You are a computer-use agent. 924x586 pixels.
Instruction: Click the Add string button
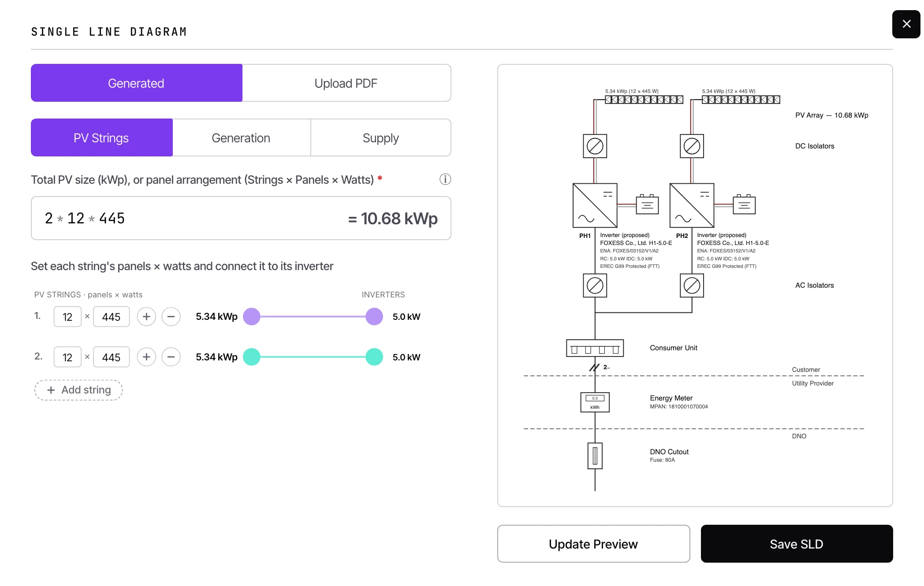tap(78, 390)
